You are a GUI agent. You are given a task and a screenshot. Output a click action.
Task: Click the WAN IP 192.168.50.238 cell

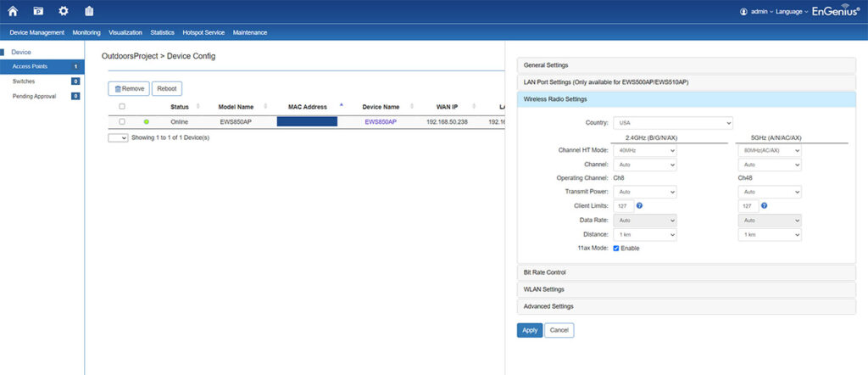[x=447, y=122]
